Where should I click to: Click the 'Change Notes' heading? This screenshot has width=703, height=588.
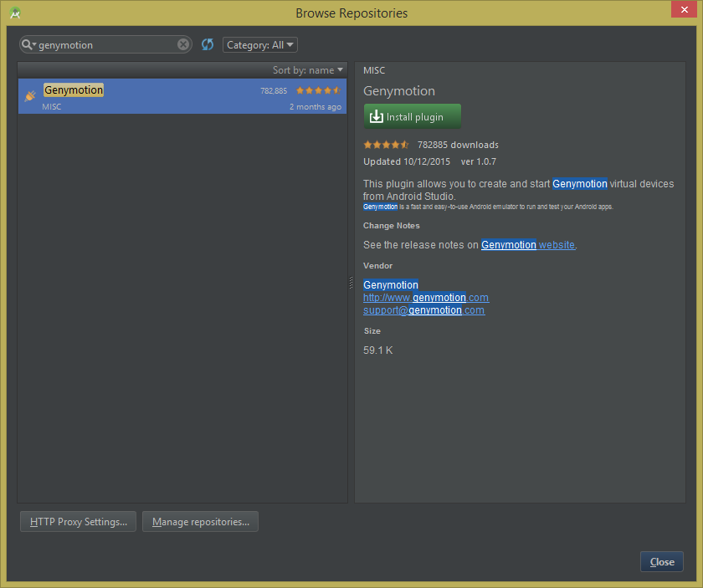pyautogui.click(x=392, y=226)
